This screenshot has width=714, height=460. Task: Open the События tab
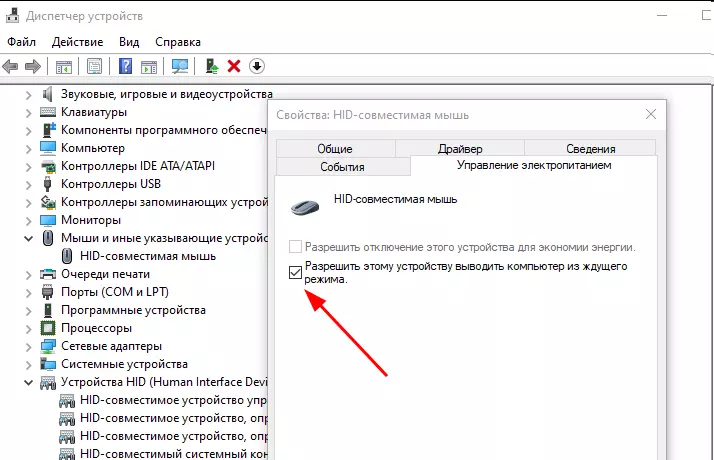[x=342, y=167]
